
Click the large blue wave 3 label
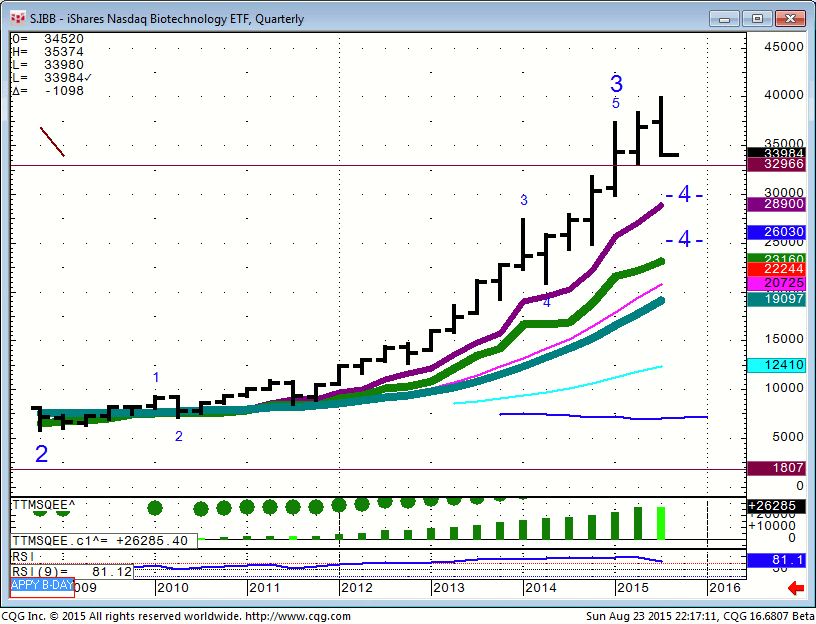coord(616,84)
